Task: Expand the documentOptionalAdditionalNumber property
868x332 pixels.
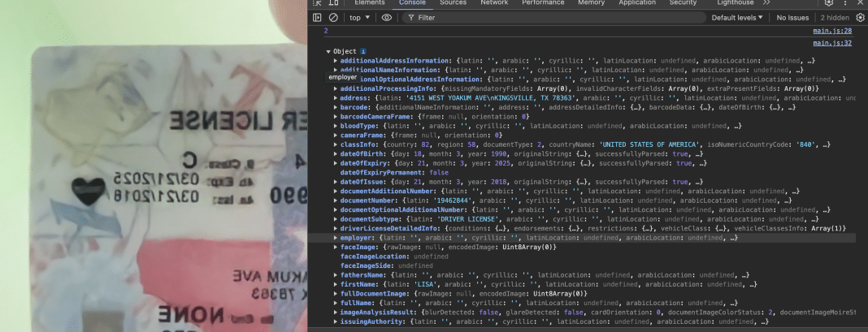Action: pos(336,209)
